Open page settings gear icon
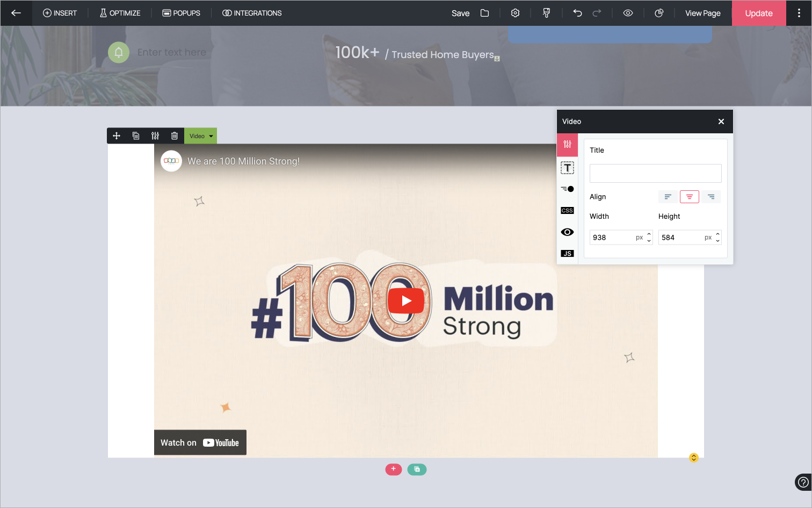 click(x=516, y=13)
